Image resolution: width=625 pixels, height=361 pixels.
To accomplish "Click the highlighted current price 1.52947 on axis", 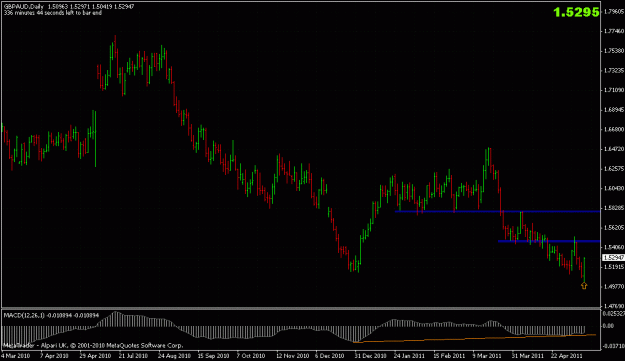I will [613, 258].
